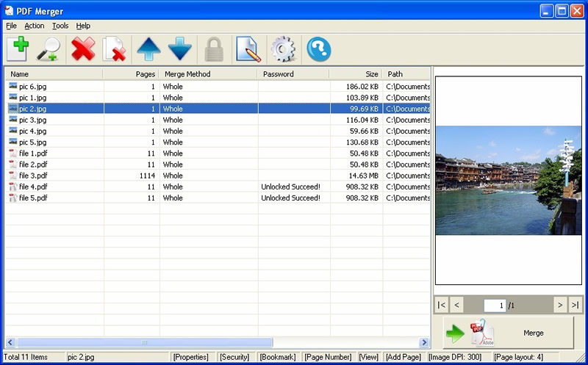The height and width of the screenshot is (365, 588).
Task: Click the [Image DPI: 300] status entry
Action: 455,357
